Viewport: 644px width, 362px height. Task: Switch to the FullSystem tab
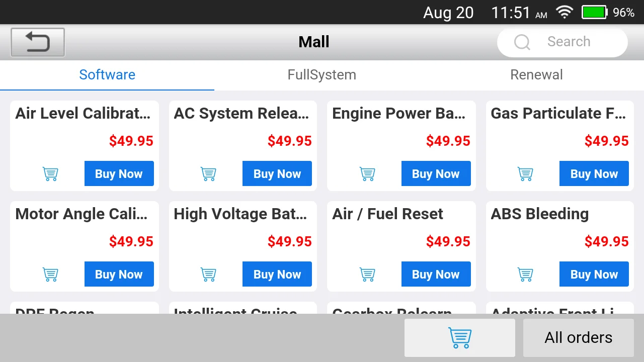321,75
